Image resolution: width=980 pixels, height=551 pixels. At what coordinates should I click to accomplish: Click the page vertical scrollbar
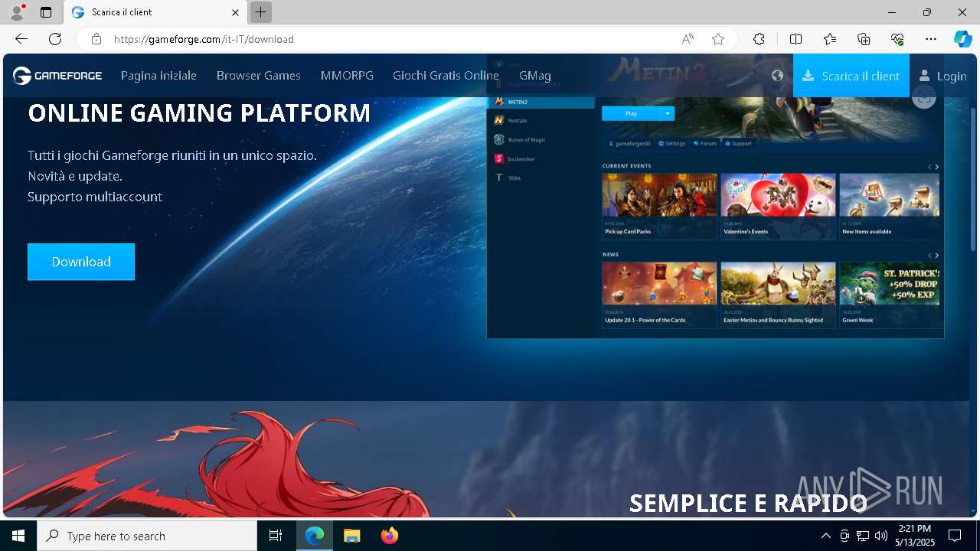tap(973, 180)
